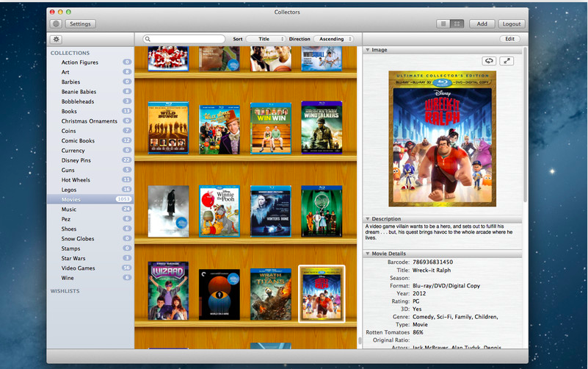The height and width of the screenshot is (369, 588).
Task: Select the Snow Globes collection
Action: click(x=90, y=239)
